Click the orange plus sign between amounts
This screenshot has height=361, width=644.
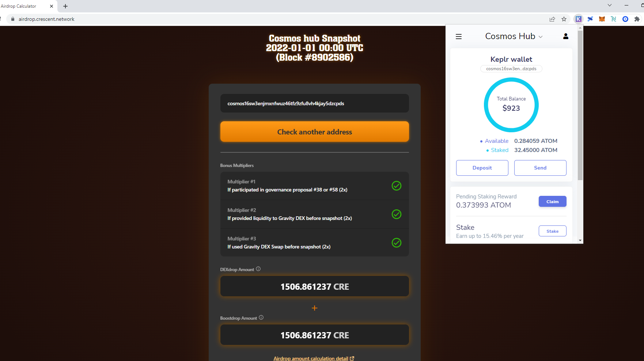[314, 308]
